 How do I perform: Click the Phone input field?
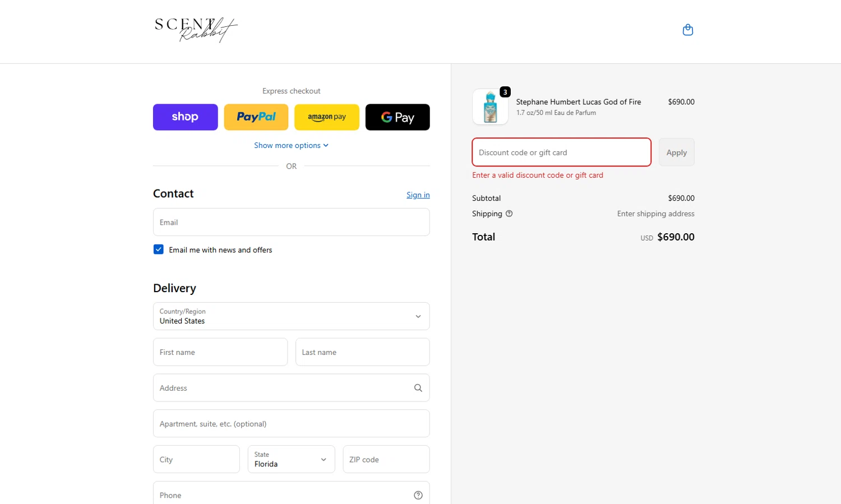292,493
